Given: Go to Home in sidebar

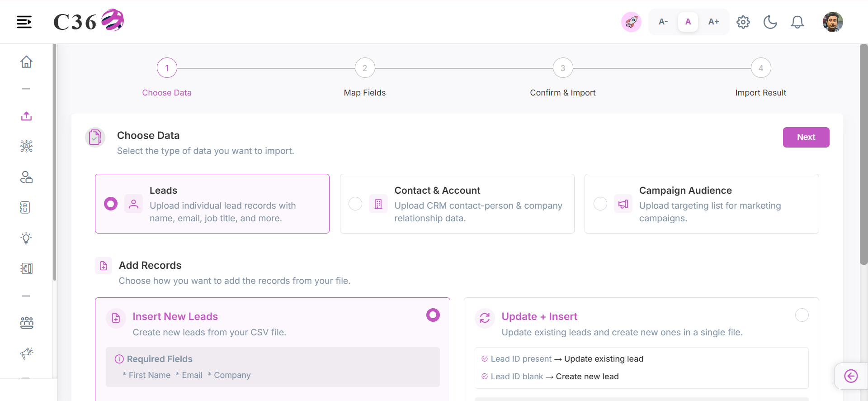Looking at the screenshot, I should tap(26, 62).
